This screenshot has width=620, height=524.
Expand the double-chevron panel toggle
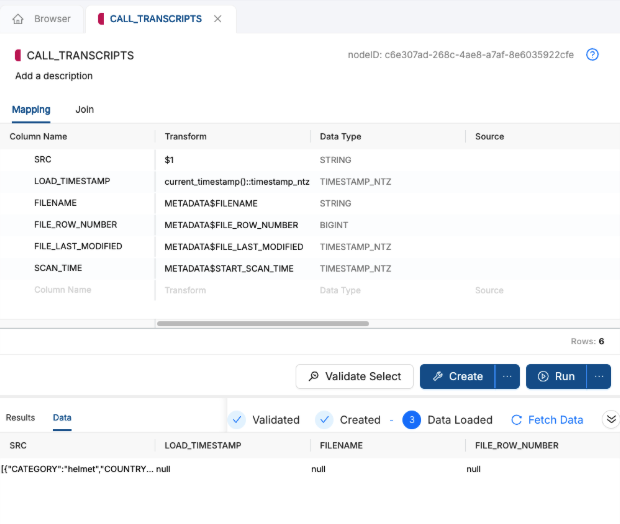coord(610,420)
